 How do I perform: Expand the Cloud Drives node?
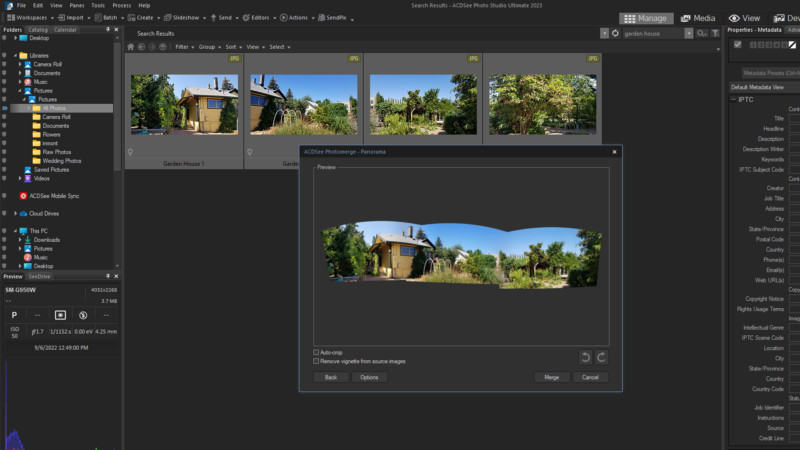coord(15,214)
